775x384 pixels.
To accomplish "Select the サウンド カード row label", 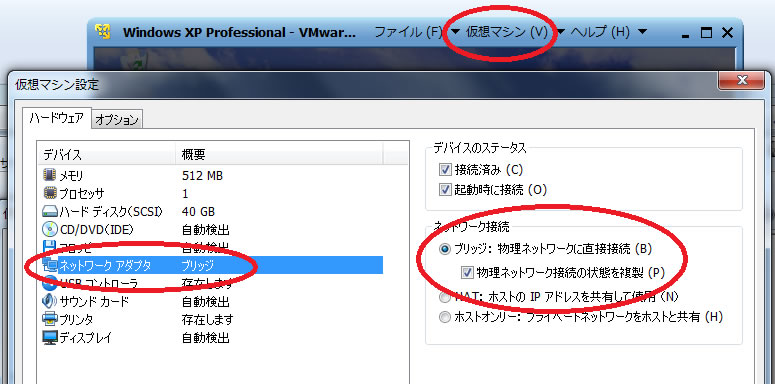I will pyautogui.click(x=94, y=301).
